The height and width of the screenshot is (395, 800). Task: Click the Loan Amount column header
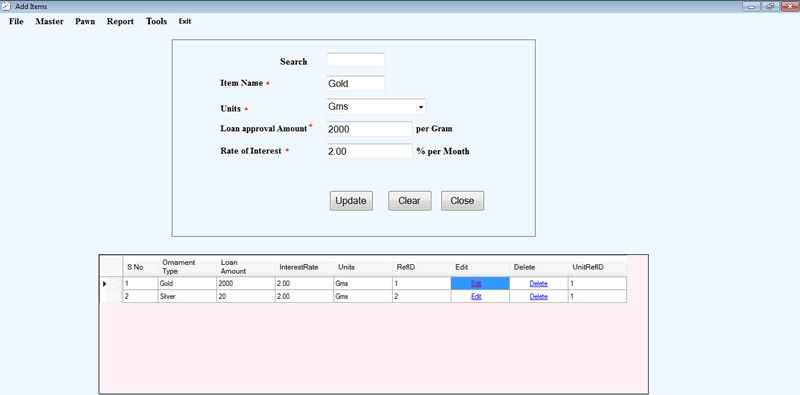point(246,267)
